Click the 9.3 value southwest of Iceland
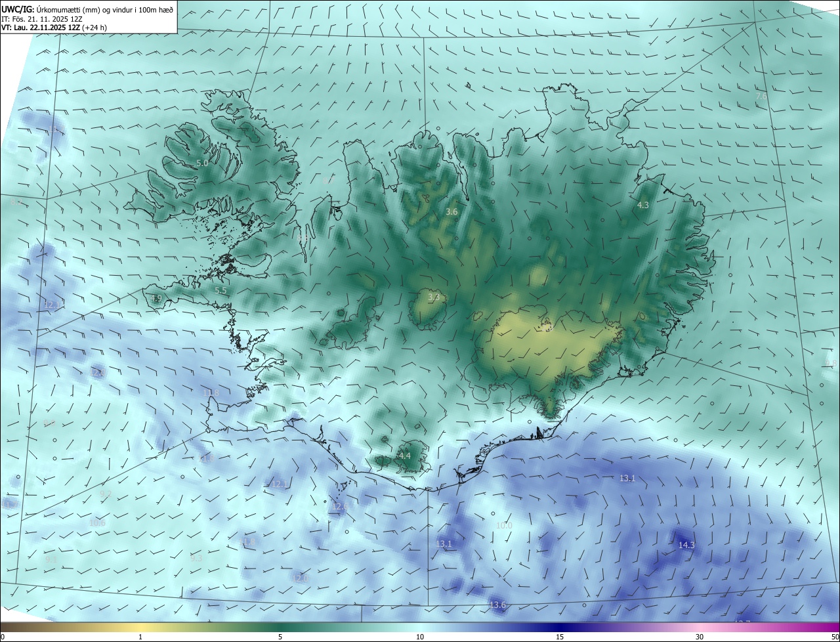 point(196,558)
